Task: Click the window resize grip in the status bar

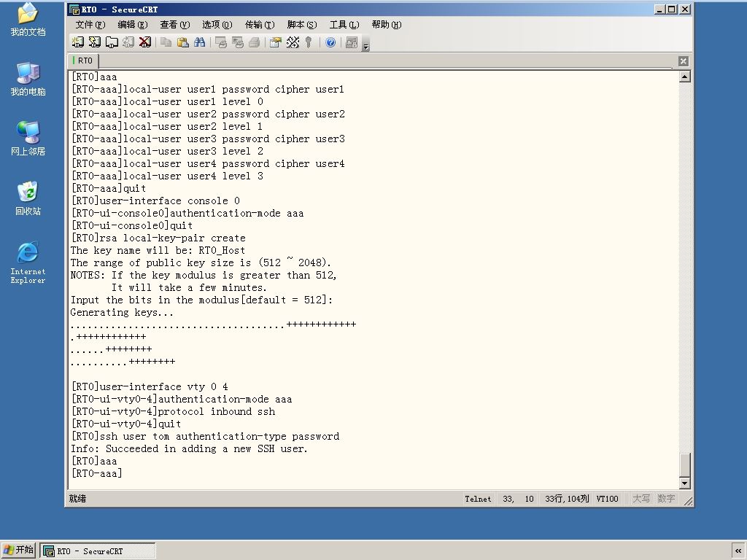Action: [688, 500]
